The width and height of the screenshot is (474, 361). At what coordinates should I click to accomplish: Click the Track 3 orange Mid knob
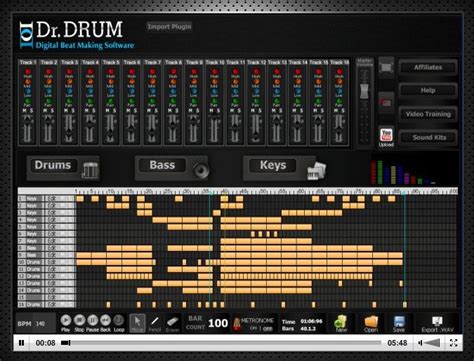tap(69, 81)
